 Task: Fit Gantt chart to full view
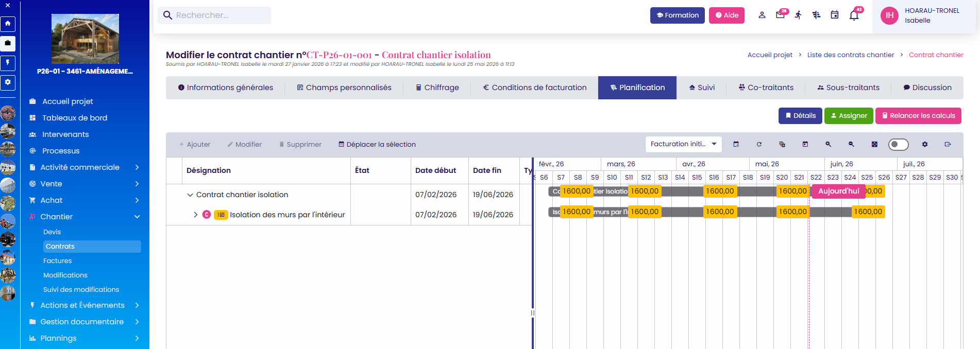874,144
